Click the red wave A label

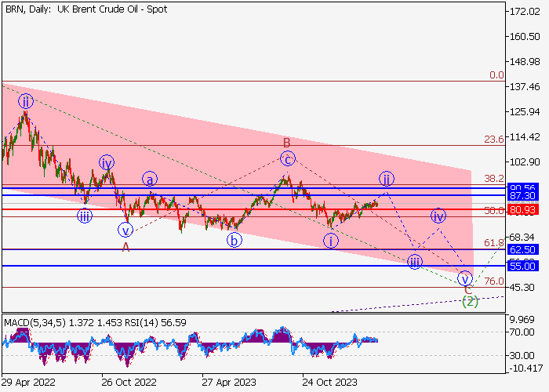[x=125, y=248]
